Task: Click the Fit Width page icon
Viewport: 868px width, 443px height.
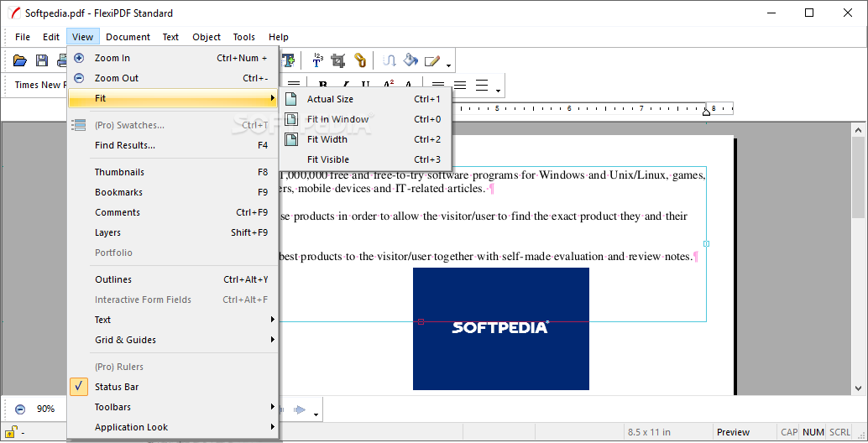Action: pos(291,139)
